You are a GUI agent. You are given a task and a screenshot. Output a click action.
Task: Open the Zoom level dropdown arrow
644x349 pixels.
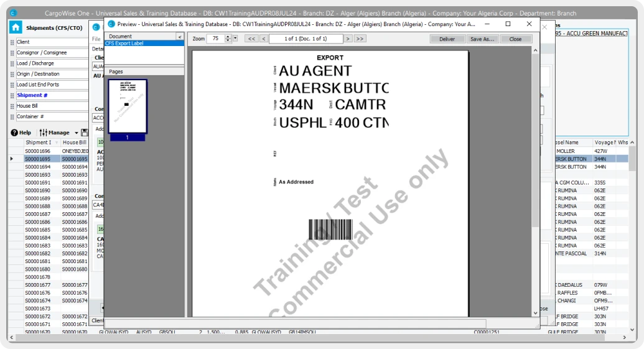point(235,39)
